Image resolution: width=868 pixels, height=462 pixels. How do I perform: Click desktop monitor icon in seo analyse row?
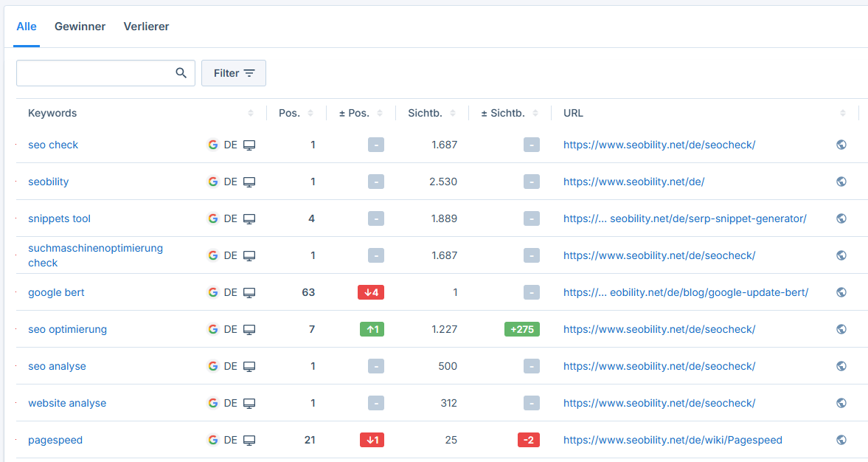point(250,367)
